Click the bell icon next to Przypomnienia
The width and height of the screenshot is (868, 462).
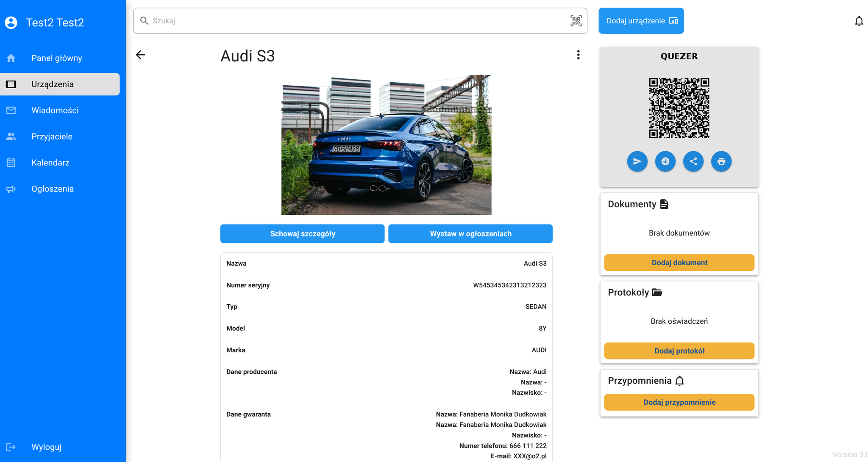679,381
